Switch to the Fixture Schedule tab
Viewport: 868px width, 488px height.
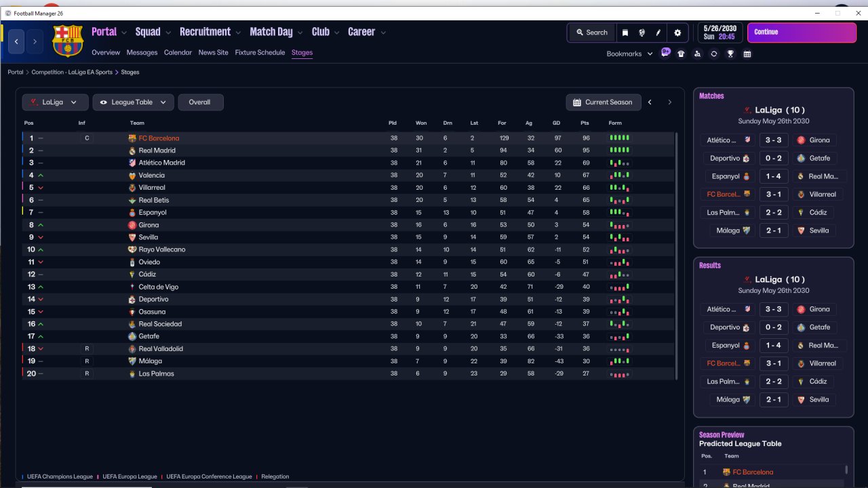tap(260, 52)
